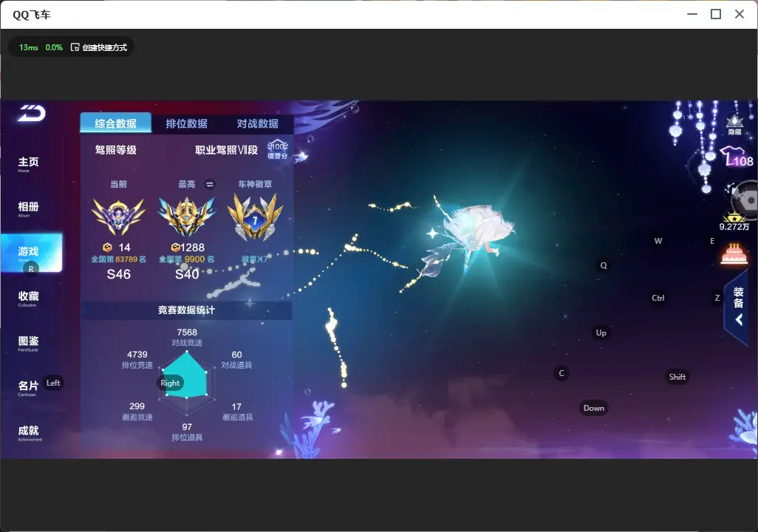
Task: Click the 徽章X7 text
Action: tap(254, 259)
